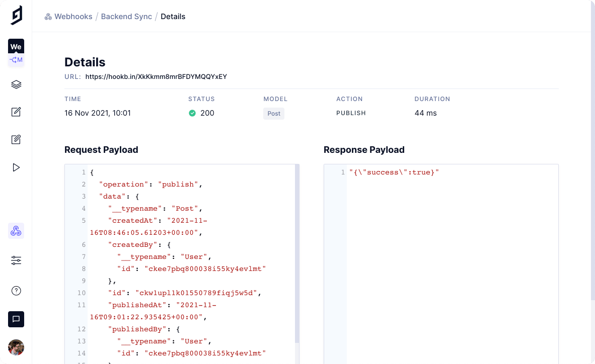
Task: Open Backend Sync from the breadcrumb
Action: pyautogui.click(x=126, y=16)
